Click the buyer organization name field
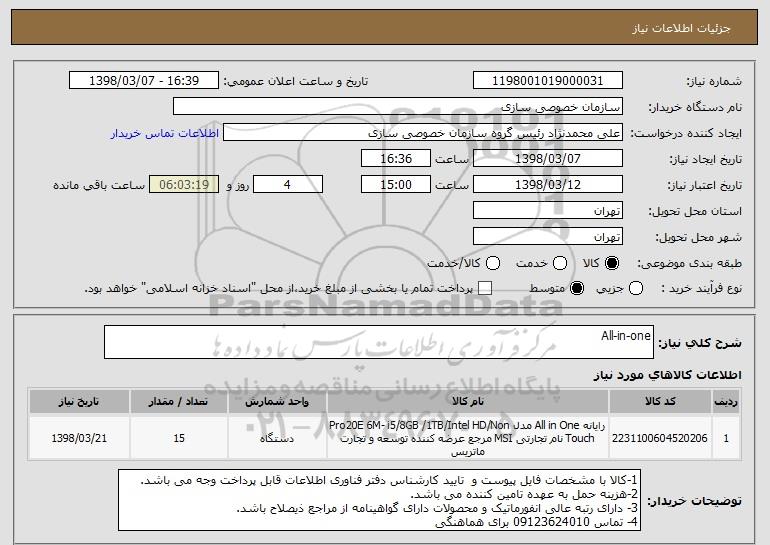Viewport: 770px width, 545px height. point(398,107)
